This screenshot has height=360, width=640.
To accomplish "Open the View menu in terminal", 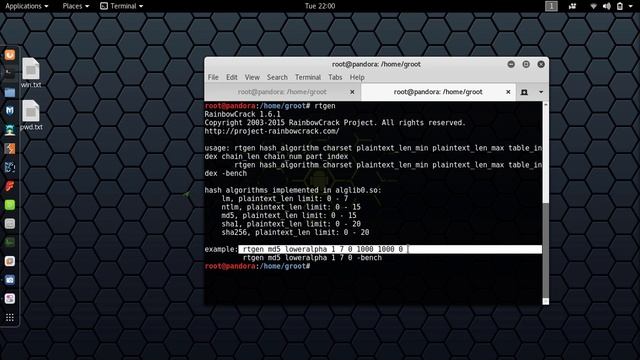I will click(252, 77).
